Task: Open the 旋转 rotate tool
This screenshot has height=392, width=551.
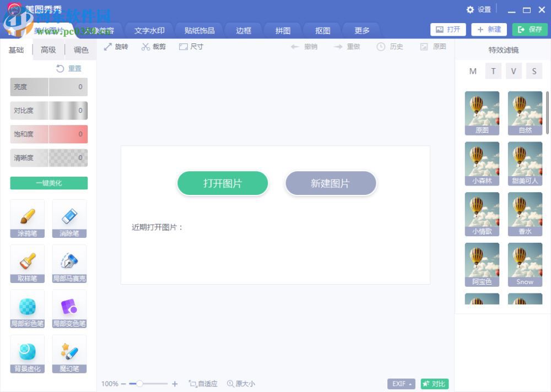Action: (116, 47)
